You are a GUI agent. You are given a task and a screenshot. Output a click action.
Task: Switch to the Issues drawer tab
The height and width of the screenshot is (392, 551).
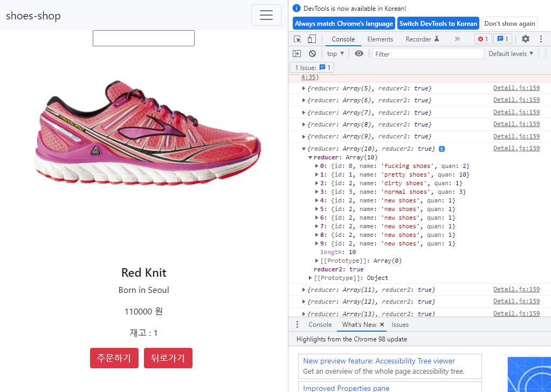(400, 324)
